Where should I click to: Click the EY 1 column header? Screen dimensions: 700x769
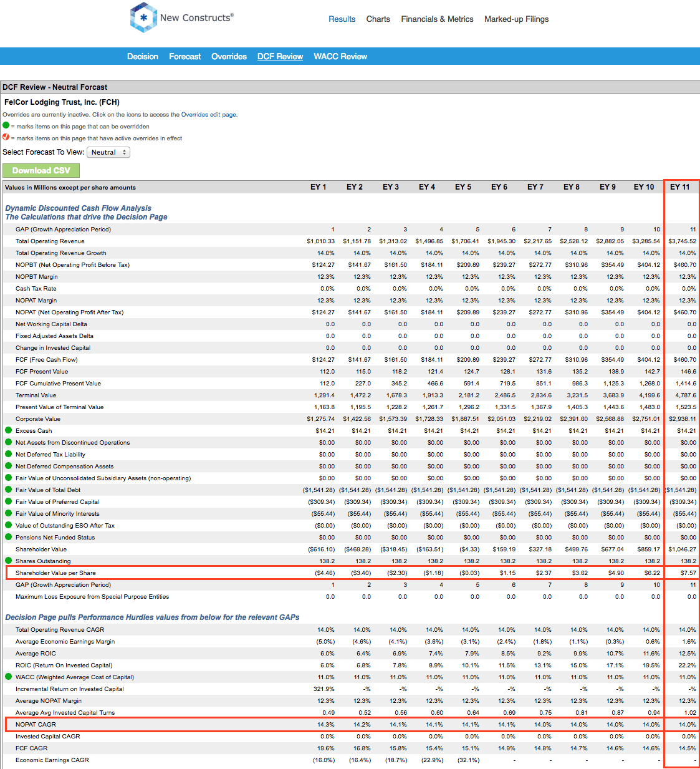[319, 187]
